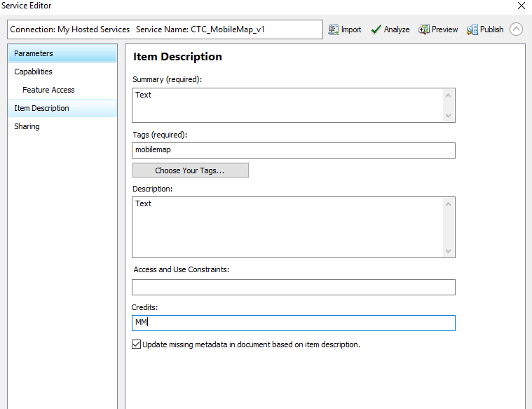Click the Summary box scroll-down arrow

[449, 116]
